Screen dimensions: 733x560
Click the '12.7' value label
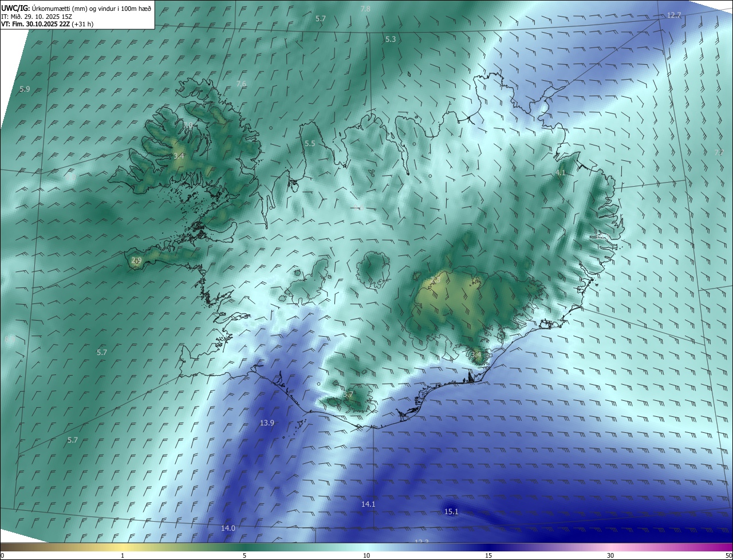[674, 15]
